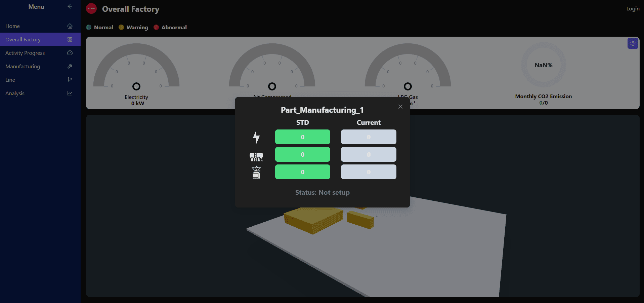Click the Warning yellow status dot
644x303 pixels.
tap(121, 27)
